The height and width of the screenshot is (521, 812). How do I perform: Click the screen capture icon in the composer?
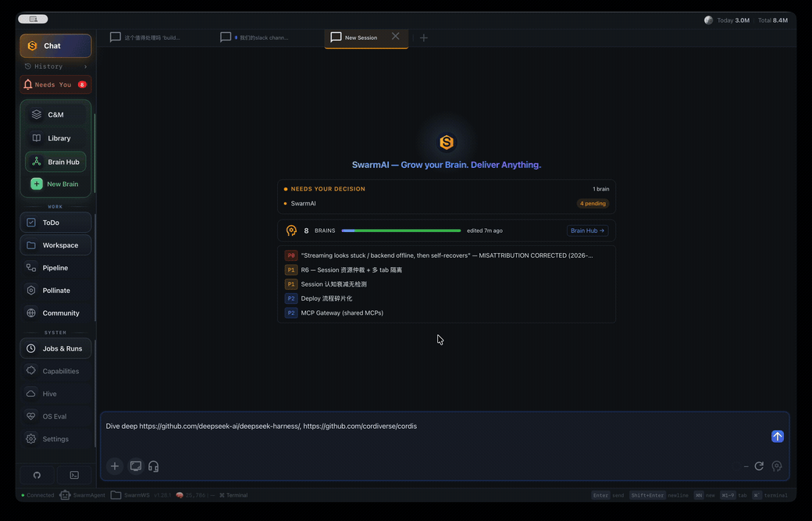[x=136, y=466]
